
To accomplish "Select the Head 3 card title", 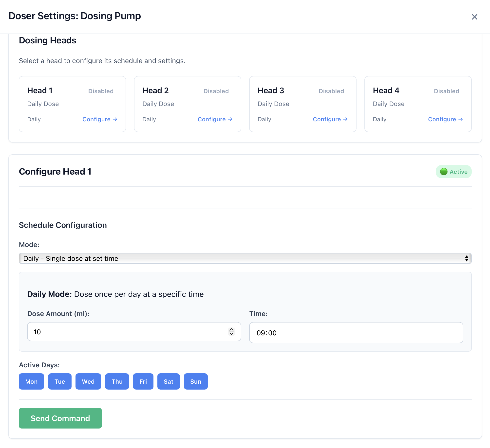I will tap(271, 90).
